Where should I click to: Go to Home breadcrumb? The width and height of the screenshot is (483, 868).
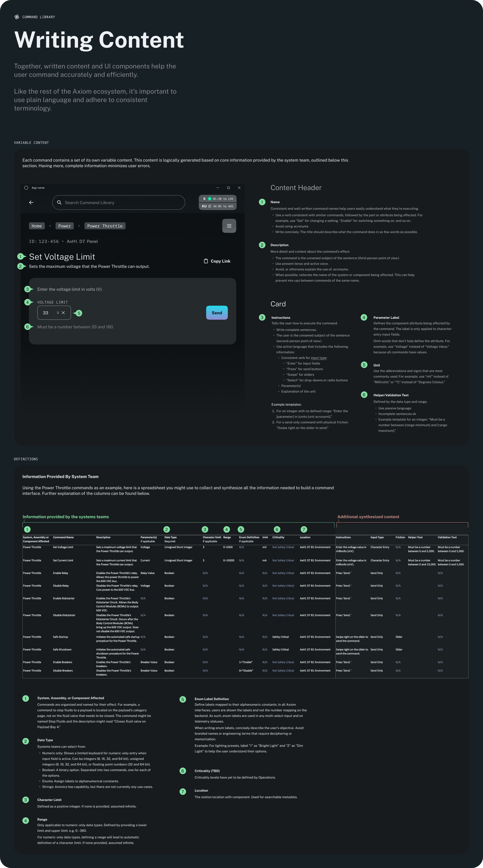(x=37, y=226)
